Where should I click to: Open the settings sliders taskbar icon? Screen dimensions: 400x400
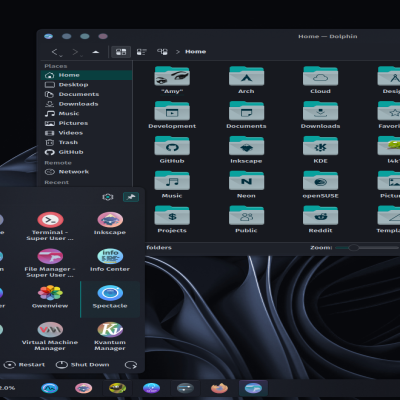(x=185, y=388)
